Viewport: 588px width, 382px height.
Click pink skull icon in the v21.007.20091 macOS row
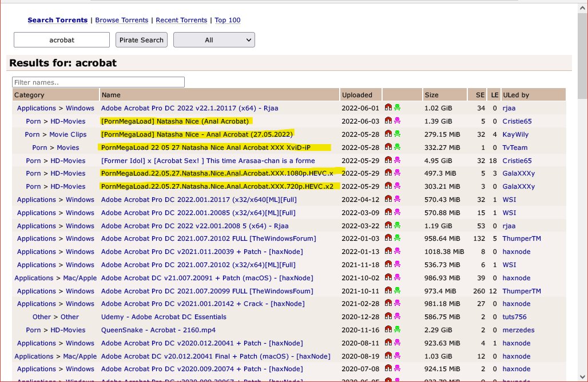click(397, 277)
